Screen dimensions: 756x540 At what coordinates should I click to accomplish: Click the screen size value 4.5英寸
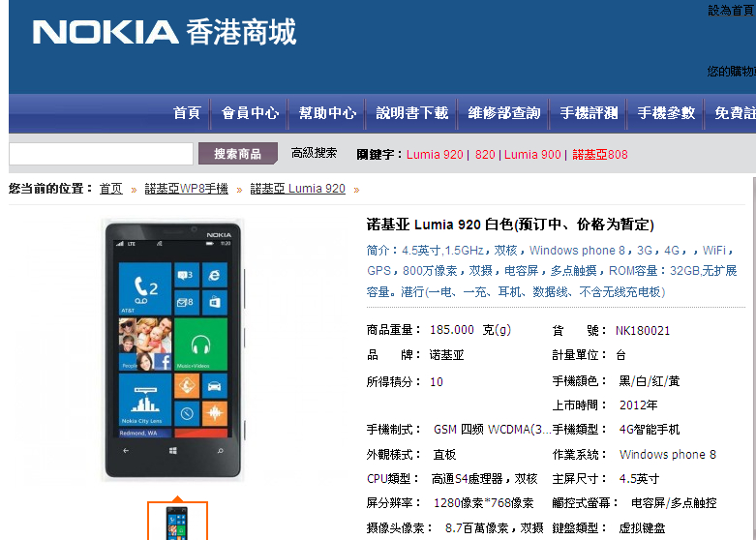point(639,479)
